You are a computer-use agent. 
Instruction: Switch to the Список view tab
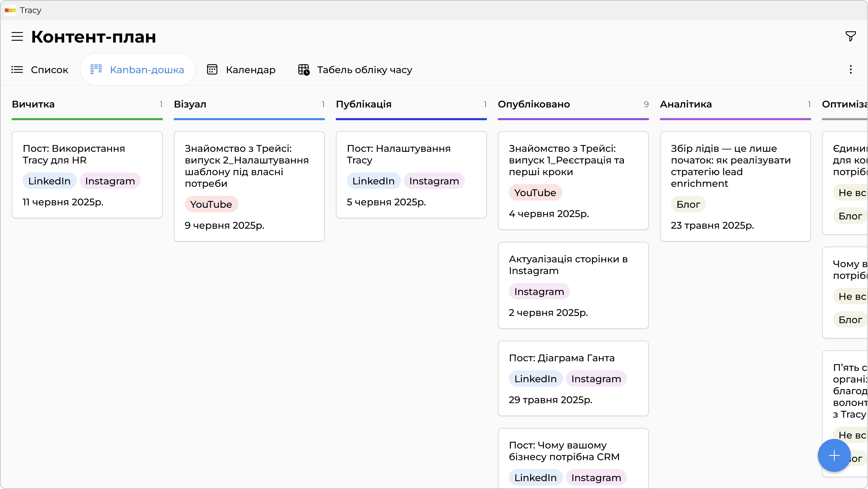click(x=40, y=70)
